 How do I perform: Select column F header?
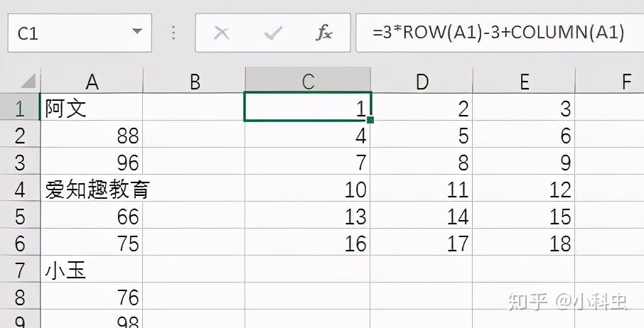pyautogui.click(x=610, y=81)
